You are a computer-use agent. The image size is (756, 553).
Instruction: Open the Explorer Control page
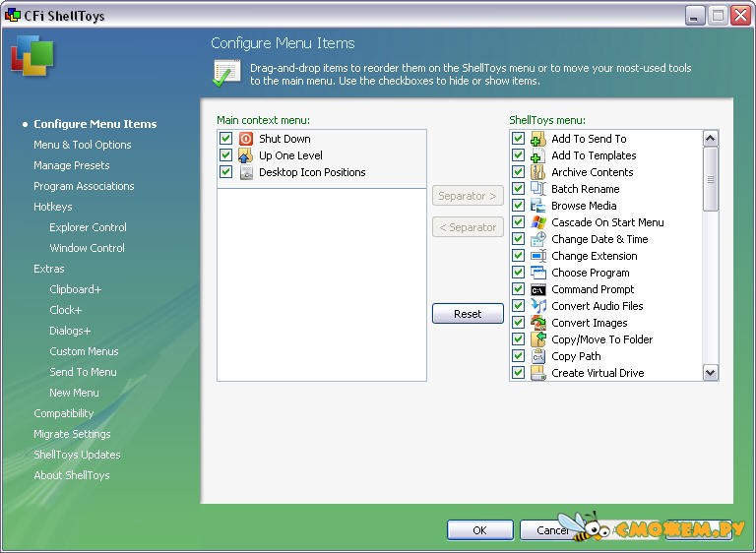[x=88, y=227]
